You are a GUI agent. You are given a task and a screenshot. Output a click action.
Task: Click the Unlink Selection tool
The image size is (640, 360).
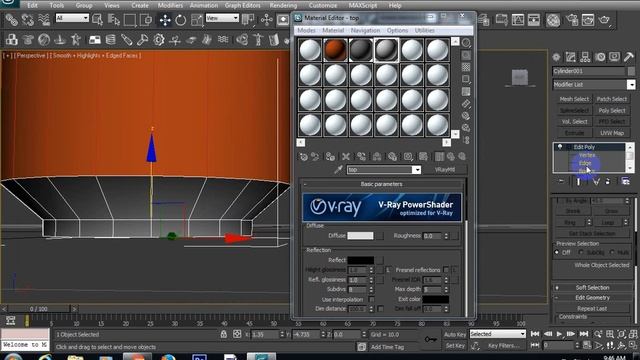[28, 19]
